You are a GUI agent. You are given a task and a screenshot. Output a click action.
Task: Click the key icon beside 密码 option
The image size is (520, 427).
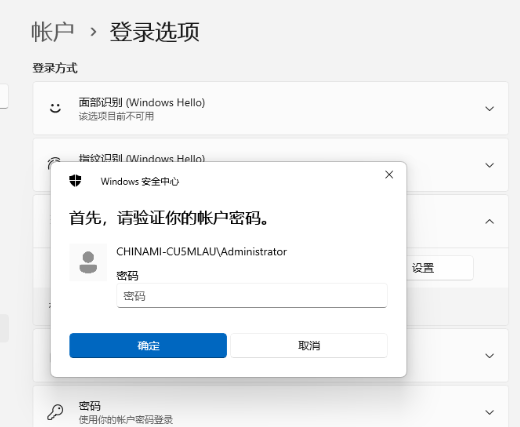pos(55,412)
